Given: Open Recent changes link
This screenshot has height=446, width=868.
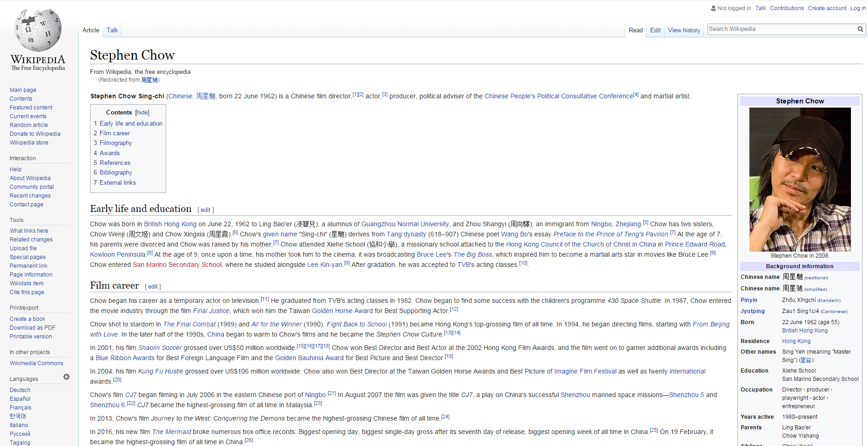Looking at the screenshot, I should pos(30,196).
